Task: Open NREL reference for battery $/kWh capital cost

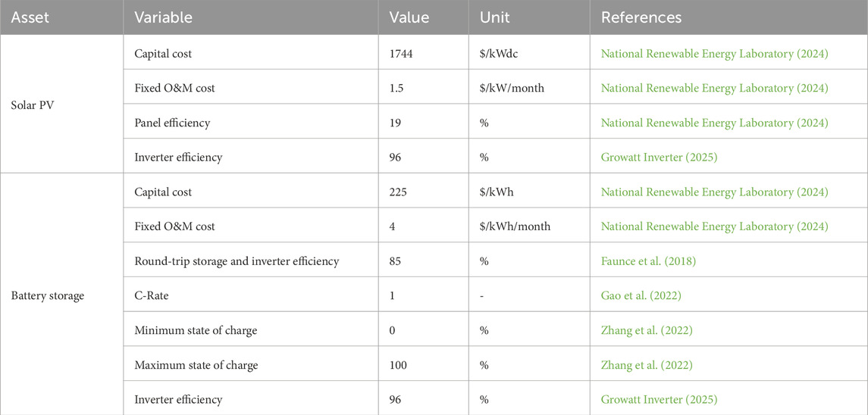Action: [714, 192]
